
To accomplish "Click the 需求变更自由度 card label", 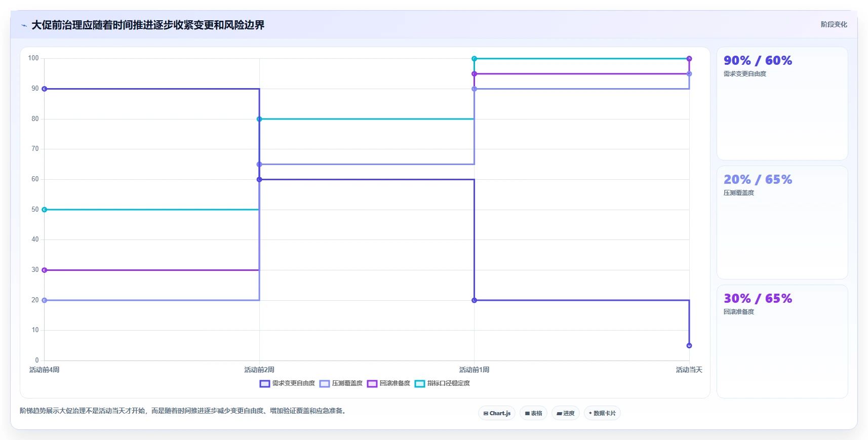I will [x=744, y=74].
